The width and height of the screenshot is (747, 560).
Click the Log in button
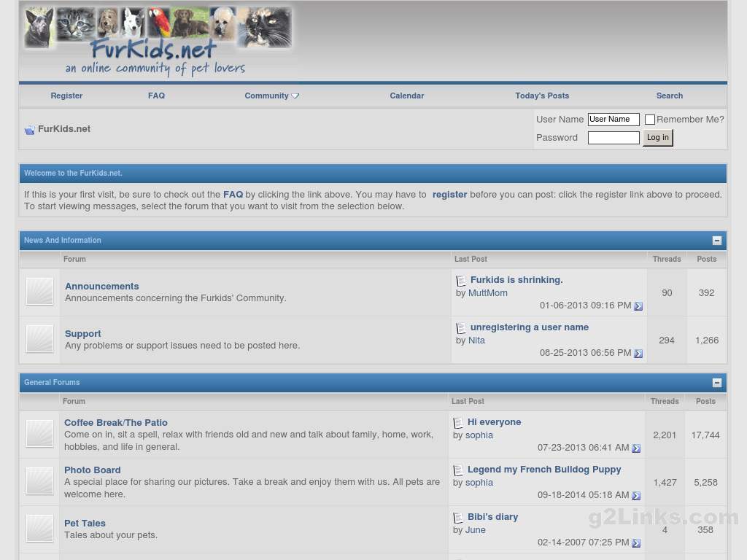(x=658, y=138)
